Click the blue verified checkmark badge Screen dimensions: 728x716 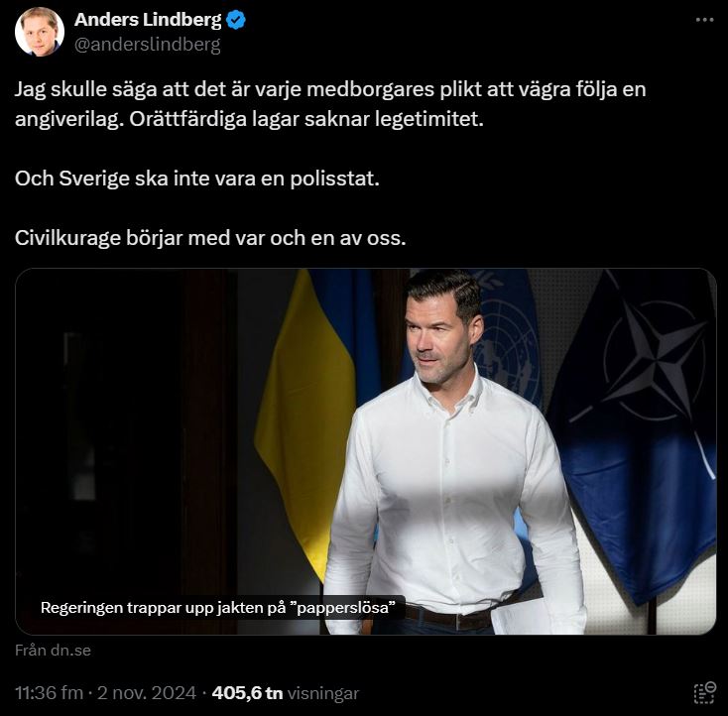pos(236,20)
